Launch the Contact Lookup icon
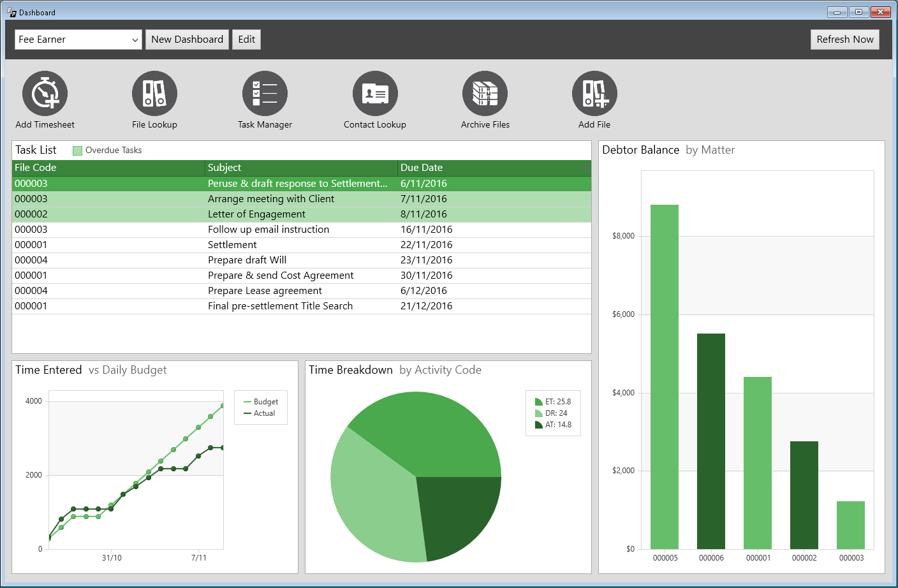This screenshot has height=588, width=898. pyautogui.click(x=375, y=94)
